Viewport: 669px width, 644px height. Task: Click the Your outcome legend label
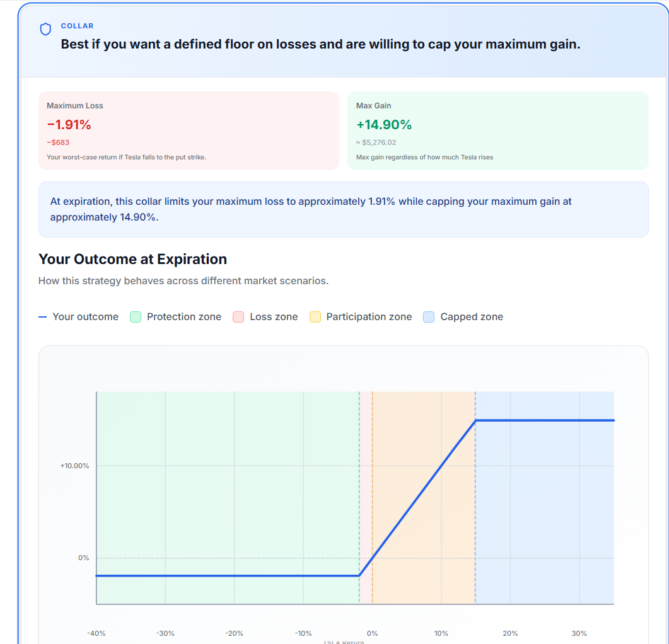(85, 317)
